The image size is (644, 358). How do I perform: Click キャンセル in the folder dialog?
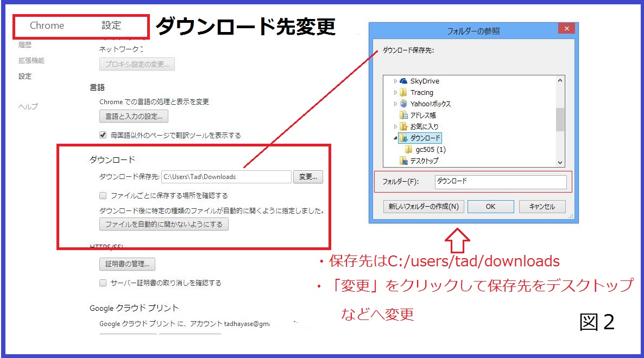coord(542,206)
